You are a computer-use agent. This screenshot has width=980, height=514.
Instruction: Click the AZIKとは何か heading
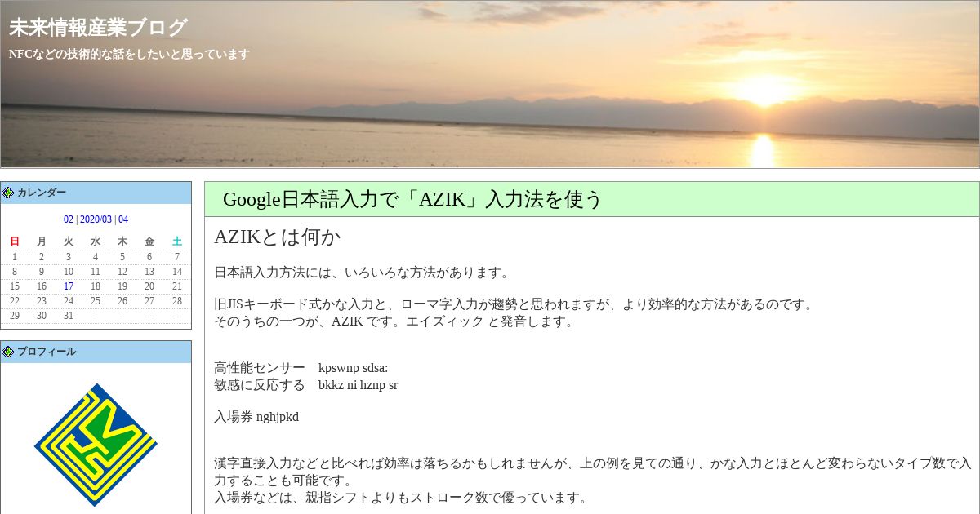277,237
